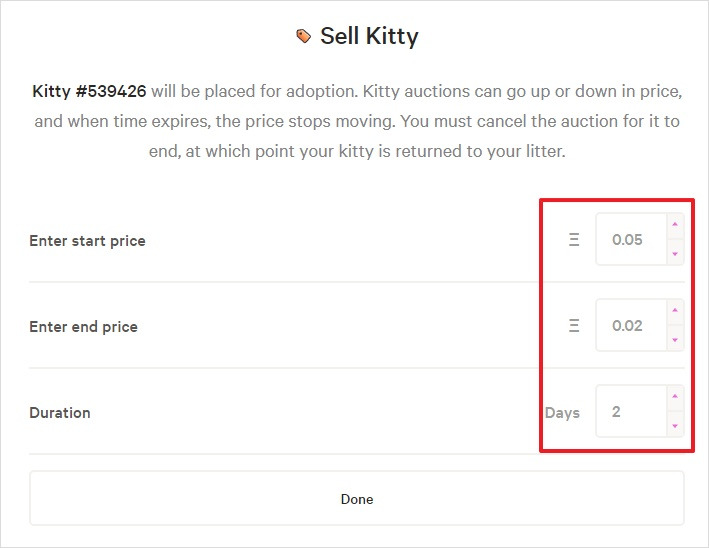Focus the end price field showing 0.02
This screenshot has height=548, width=709.
[631, 325]
